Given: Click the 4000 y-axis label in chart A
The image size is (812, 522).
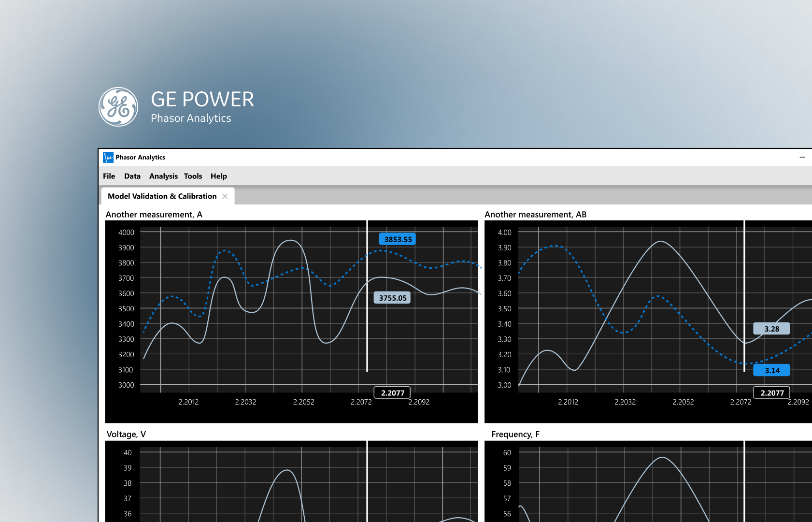Looking at the screenshot, I should coord(126,232).
